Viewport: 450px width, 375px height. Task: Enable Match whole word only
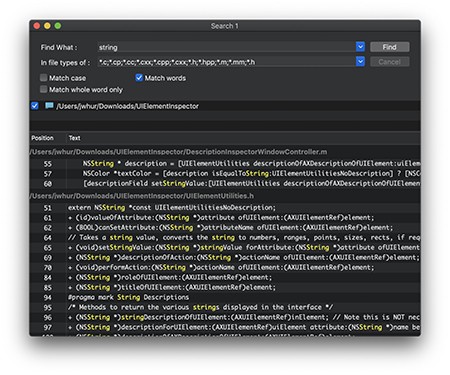click(x=43, y=89)
